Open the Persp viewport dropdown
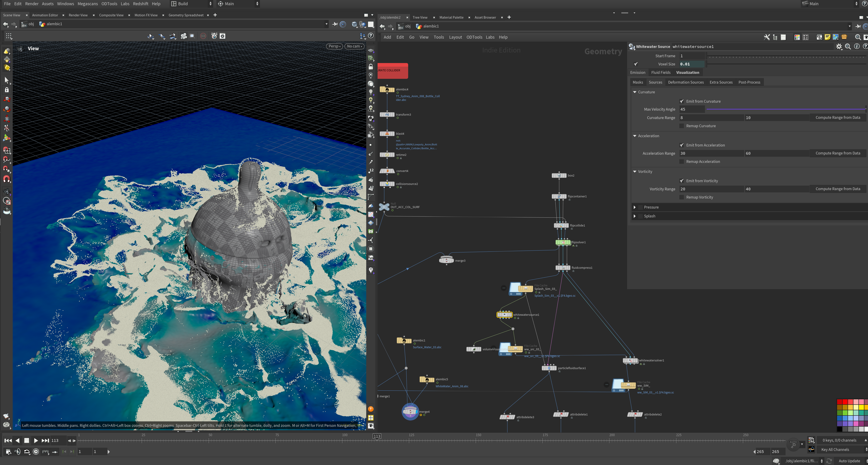The width and height of the screenshot is (868, 465). 335,46
